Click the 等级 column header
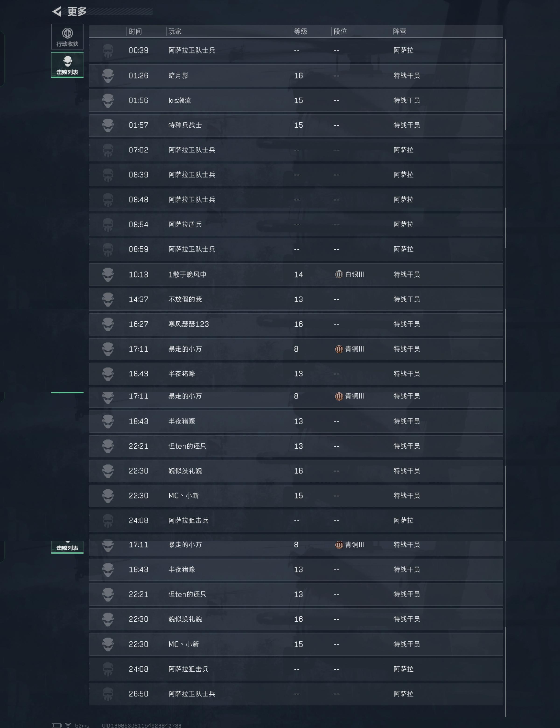560x728 pixels. coord(301,31)
